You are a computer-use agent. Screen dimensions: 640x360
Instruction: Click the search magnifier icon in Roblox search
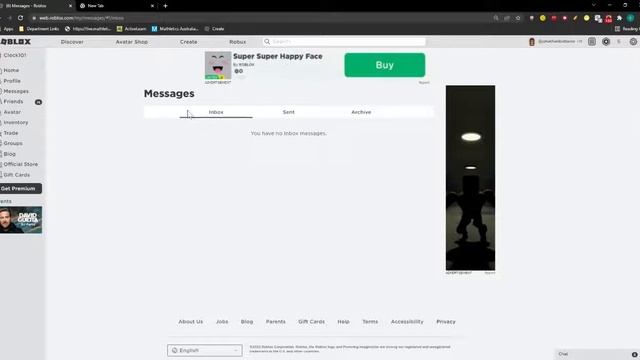[267, 42]
